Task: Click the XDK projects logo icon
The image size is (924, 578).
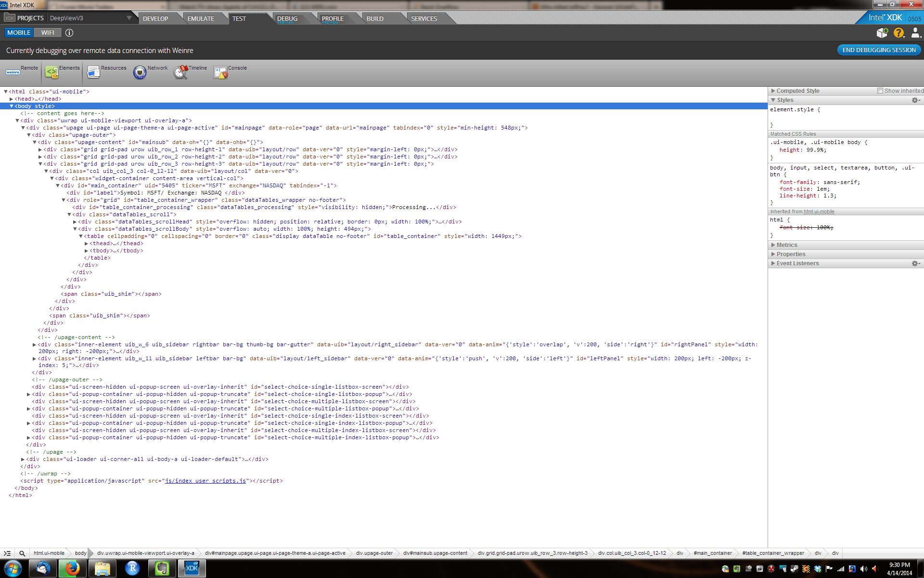Action: (9, 18)
